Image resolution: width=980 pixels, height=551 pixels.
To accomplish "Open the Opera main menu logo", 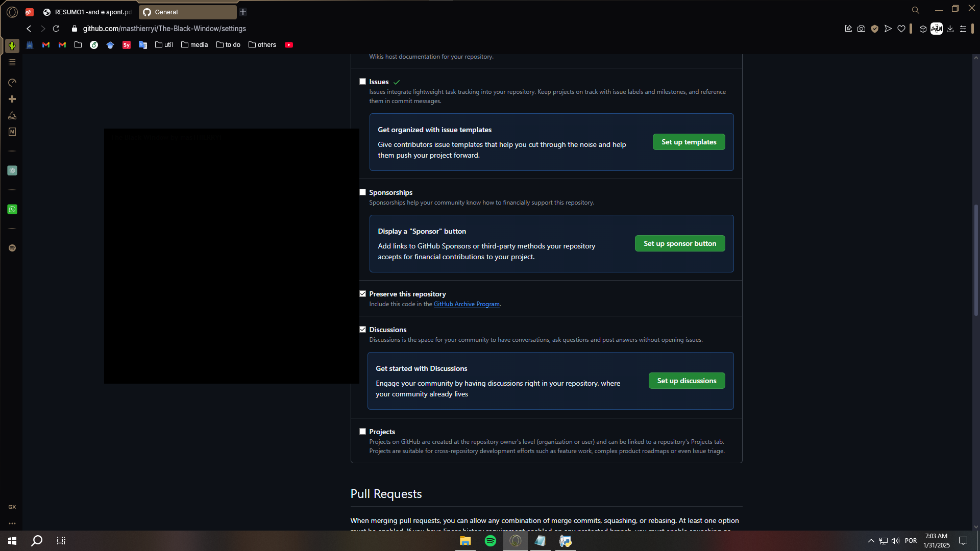I will [12, 12].
